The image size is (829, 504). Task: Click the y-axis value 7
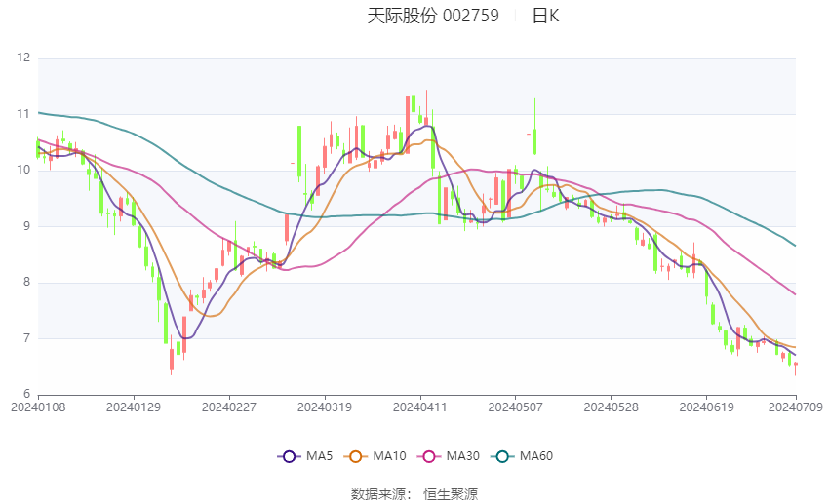click(x=27, y=337)
